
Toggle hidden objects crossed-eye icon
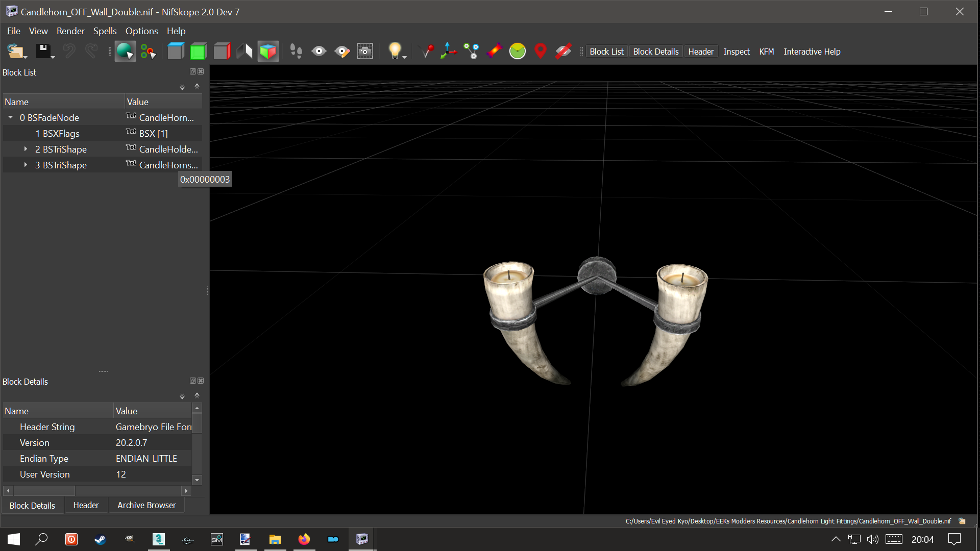563,51
